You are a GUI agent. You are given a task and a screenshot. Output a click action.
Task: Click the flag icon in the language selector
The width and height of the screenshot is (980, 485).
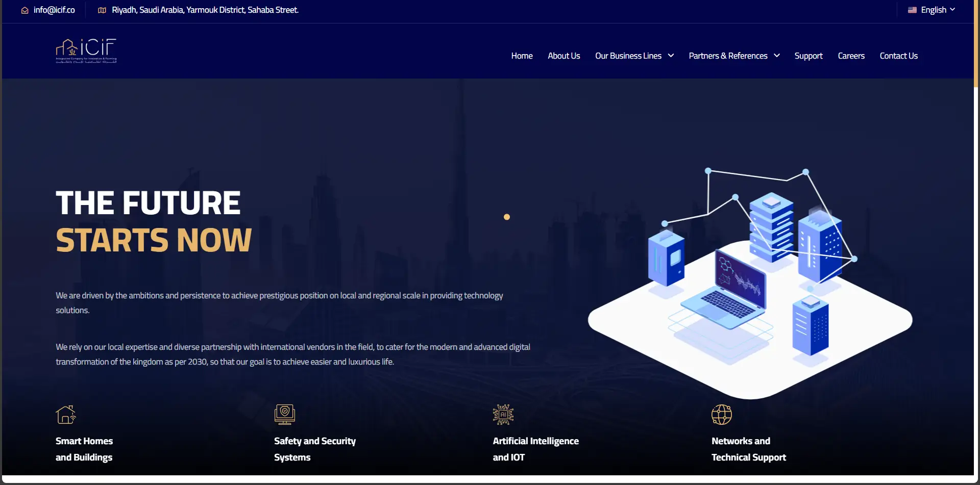coord(912,10)
